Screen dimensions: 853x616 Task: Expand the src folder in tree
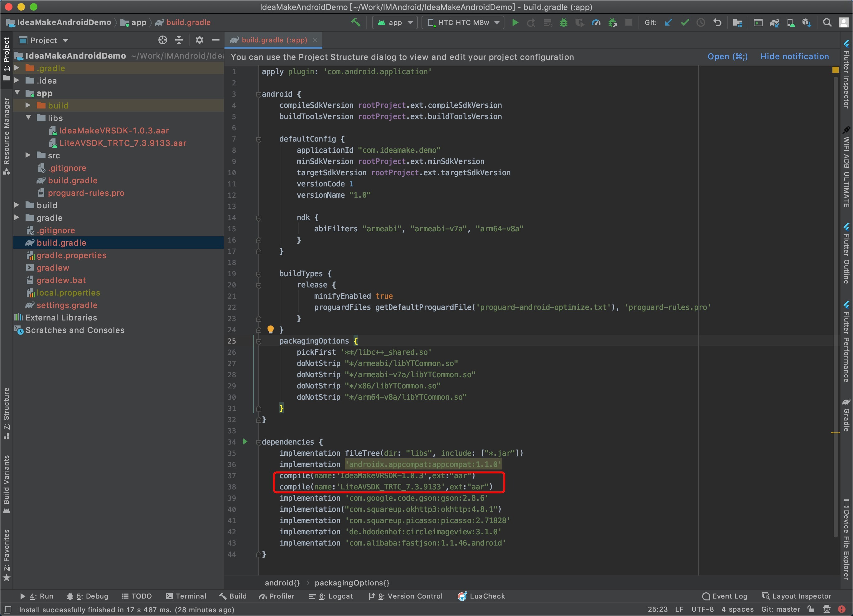pyautogui.click(x=28, y=155)
